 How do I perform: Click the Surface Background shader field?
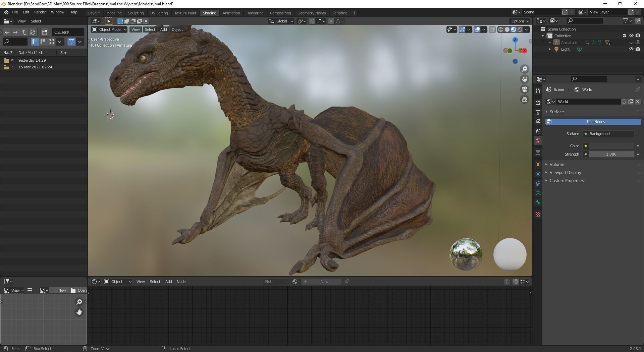click(x=608, y=134)
